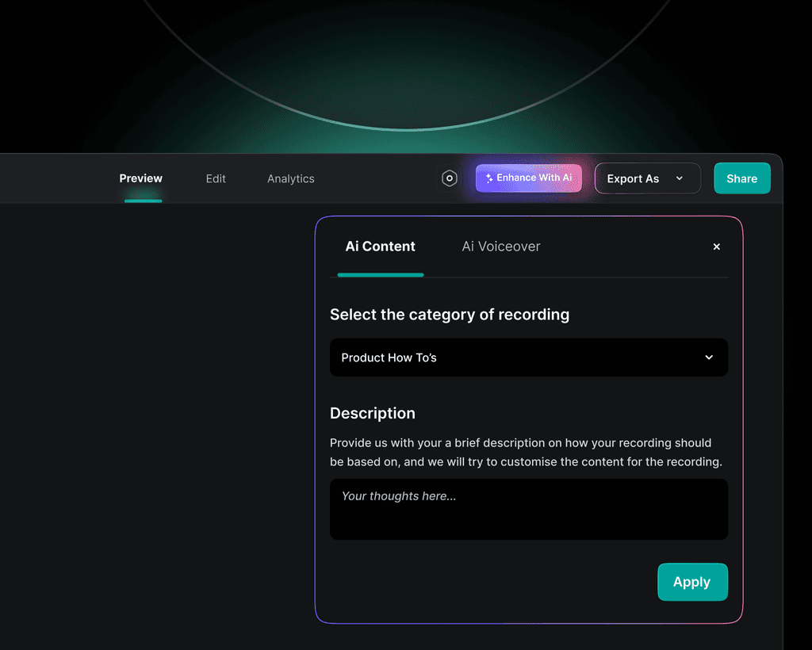This screenshot has height=650, width=812.
Task: Open the recording category combo box
Action: [529, 357]
